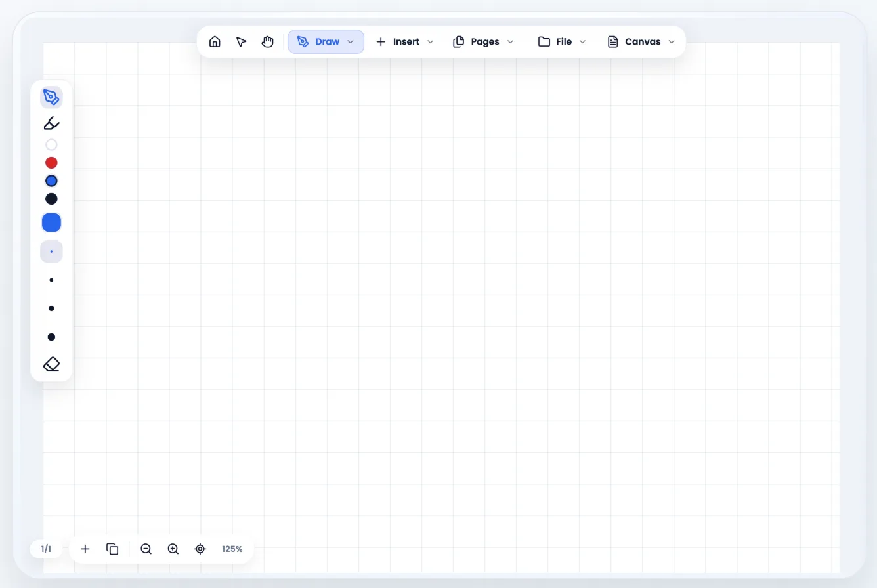Open the Insert menu

(x=404, y=42)
